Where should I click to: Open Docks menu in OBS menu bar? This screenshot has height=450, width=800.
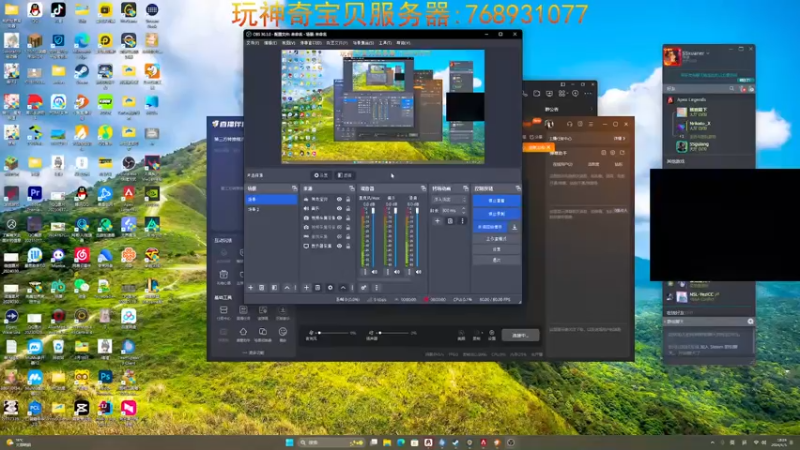click(x=310, y=43)
